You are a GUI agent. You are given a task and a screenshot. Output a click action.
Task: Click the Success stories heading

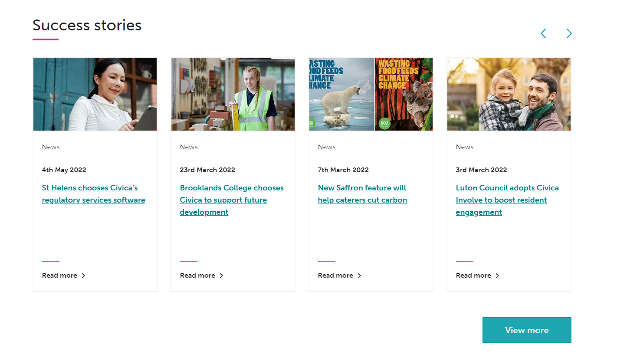point(87,25)
